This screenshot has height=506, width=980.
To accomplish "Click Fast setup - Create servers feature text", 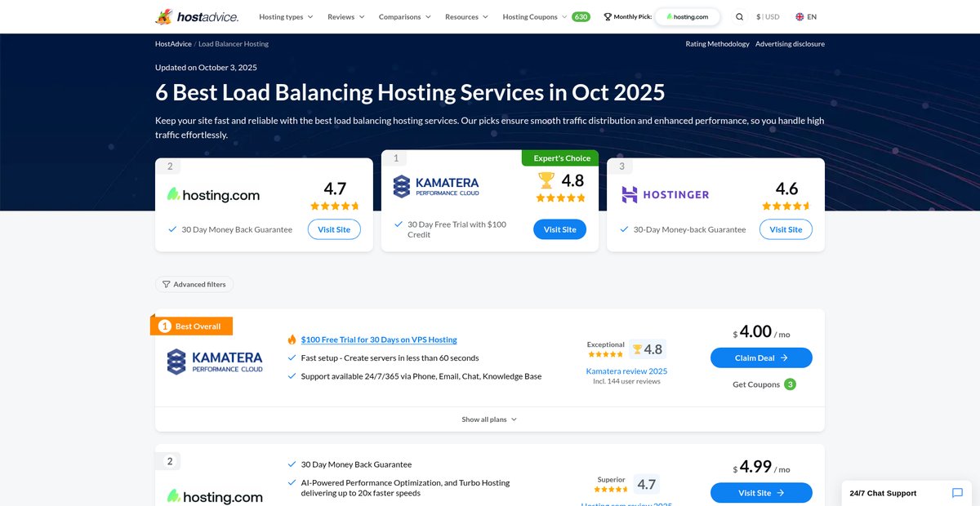I will 390,357.
